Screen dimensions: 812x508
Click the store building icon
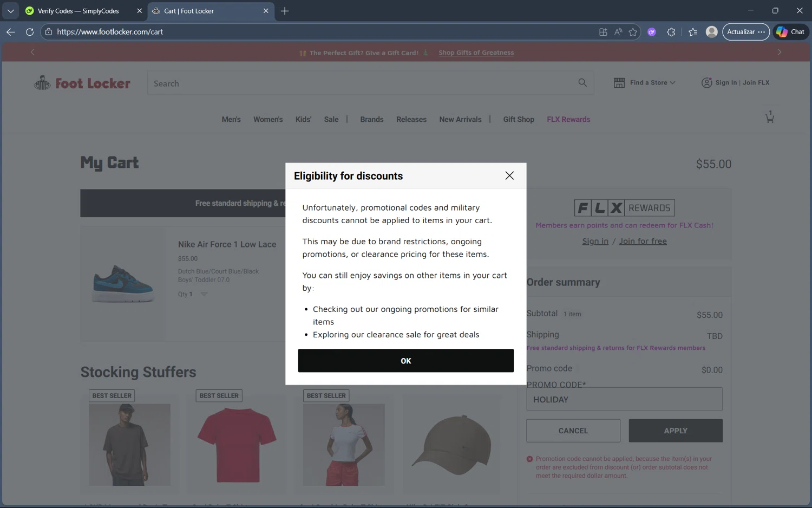(619, 83)
